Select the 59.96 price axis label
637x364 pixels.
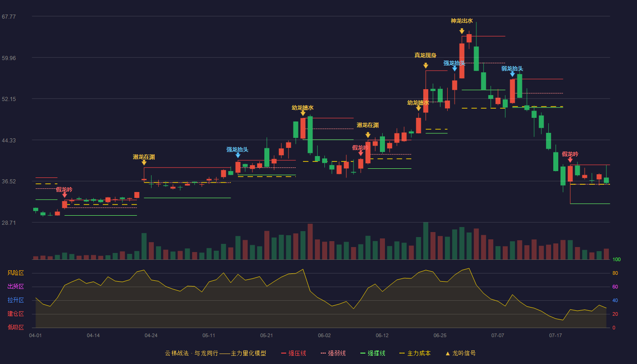[9, 58]
